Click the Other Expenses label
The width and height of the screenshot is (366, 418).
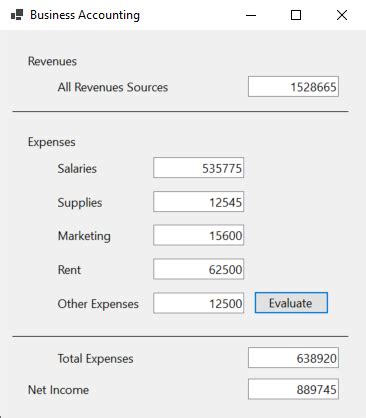98,304
